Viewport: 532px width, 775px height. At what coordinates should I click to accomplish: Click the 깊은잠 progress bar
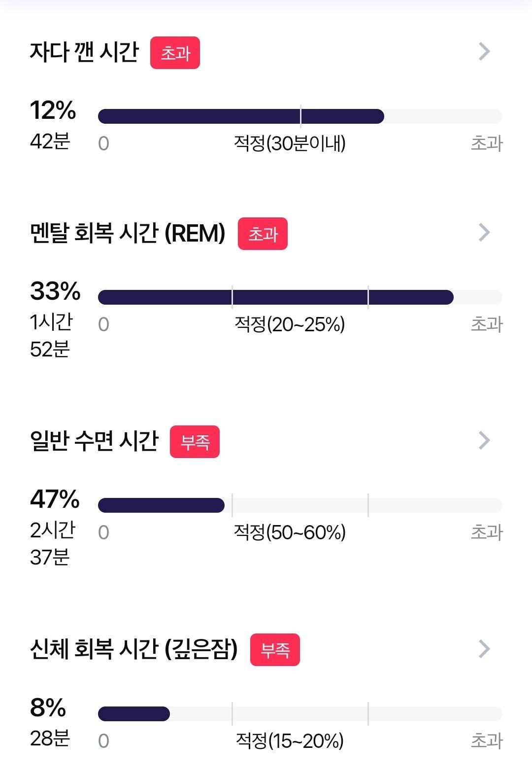(299, 713)
